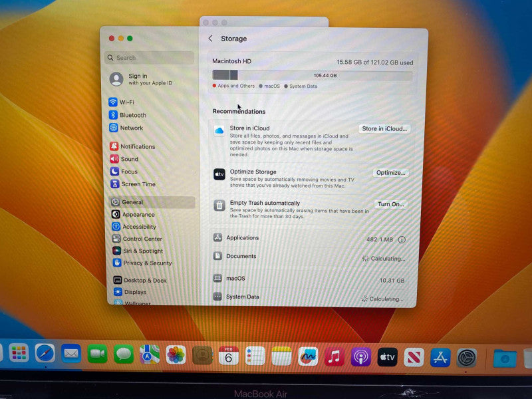Viewport: 532px width, 399px height.
Task: Open Privacy & Security hand icon
Action: [x=117, y=263]
